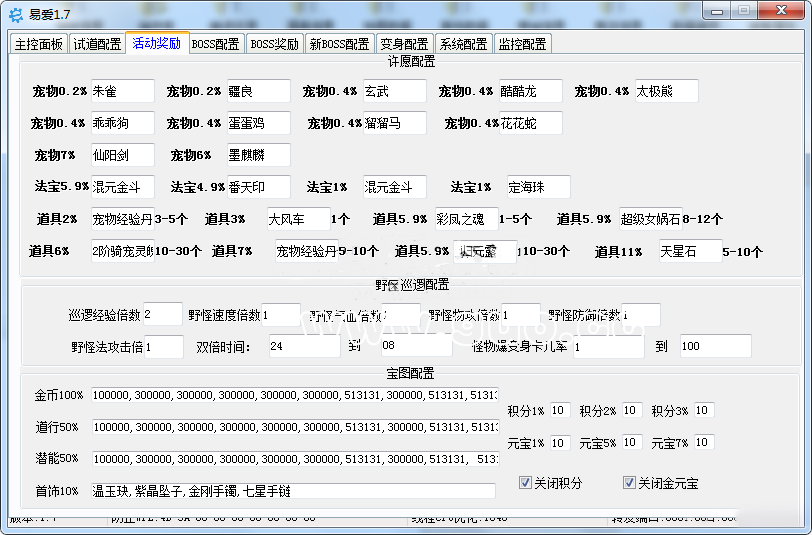Open the 试道配置 tab

pyautogui.click(x=97, y=44)
